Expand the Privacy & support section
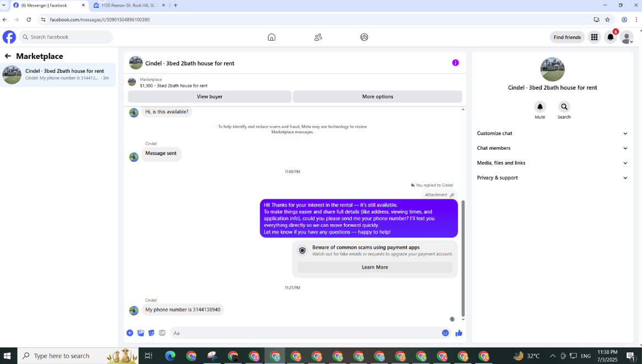Viewport: 642px width, 364px height. [x=552, y=177]
